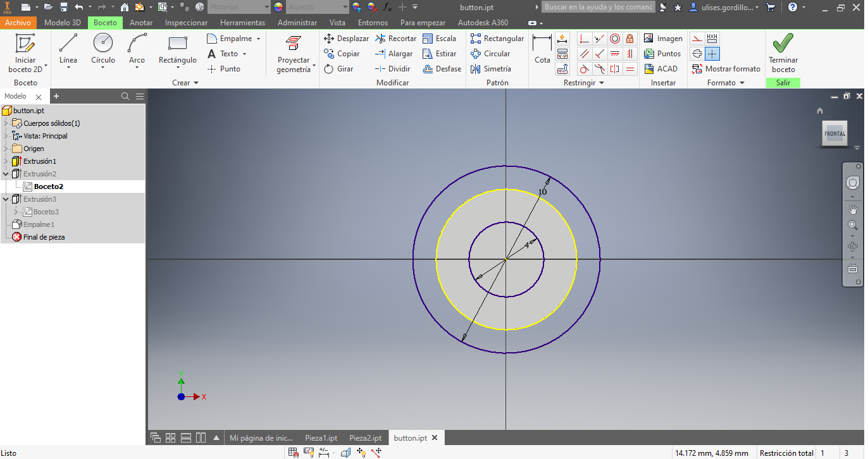Click the FRONTAL face of ViewCube
The width and height of the screenshot is (868, 459).
[x=834, y=134]
